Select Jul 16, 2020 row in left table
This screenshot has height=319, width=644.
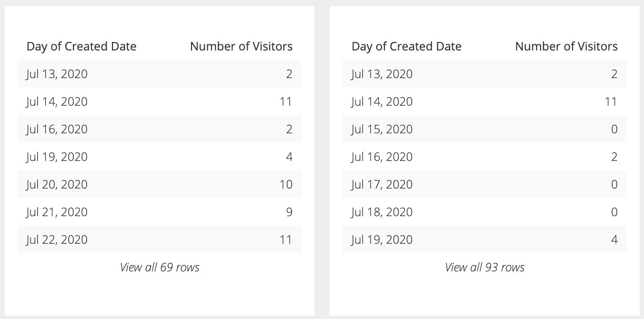[160, 129]
